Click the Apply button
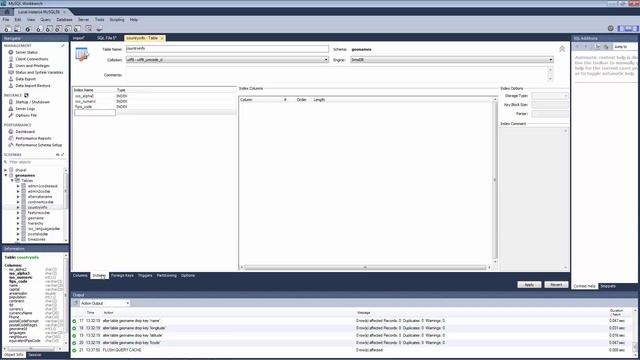The image size is (640, 360). 529,284
